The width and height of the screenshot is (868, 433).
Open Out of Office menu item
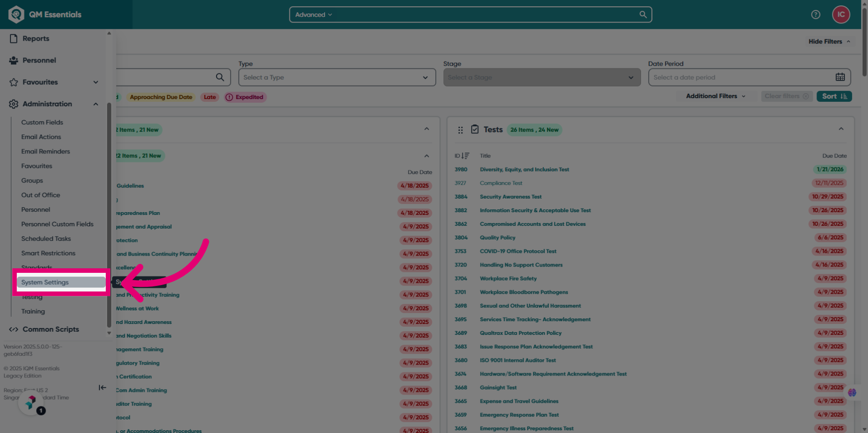pos(41,195)
